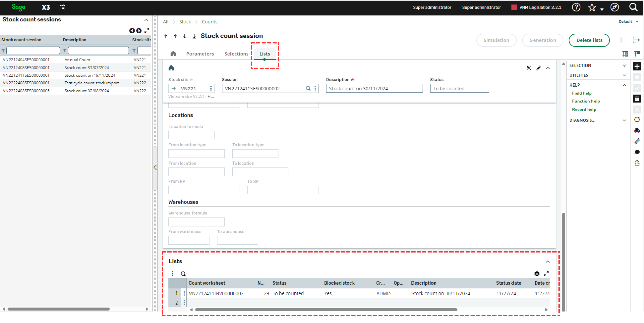Select session VN2212404SES00000001 row
Viewport: 644px width, 323px height.
point(75,60)
